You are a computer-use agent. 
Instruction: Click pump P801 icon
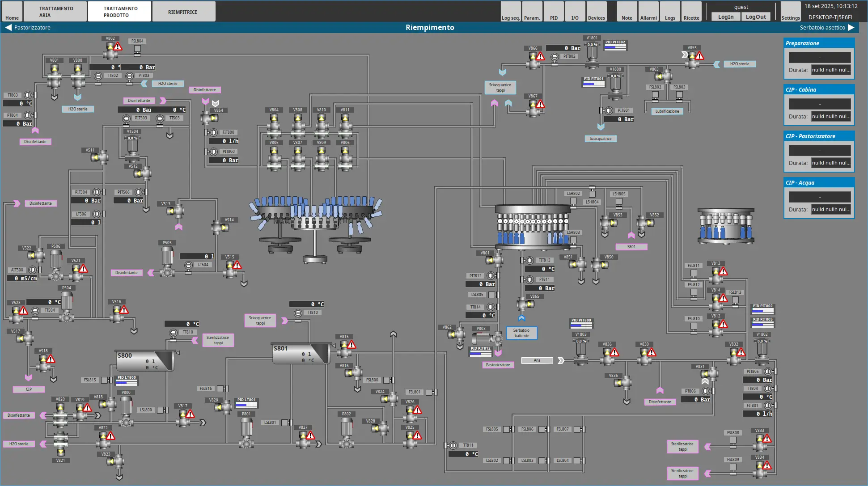pos(246,432)
